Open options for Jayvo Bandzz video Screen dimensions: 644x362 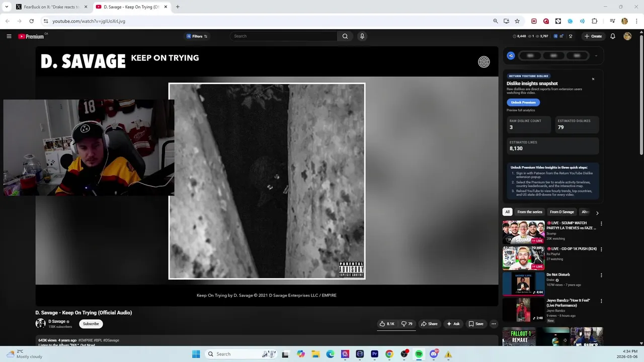pyautogui.click(x=601, y=301)
